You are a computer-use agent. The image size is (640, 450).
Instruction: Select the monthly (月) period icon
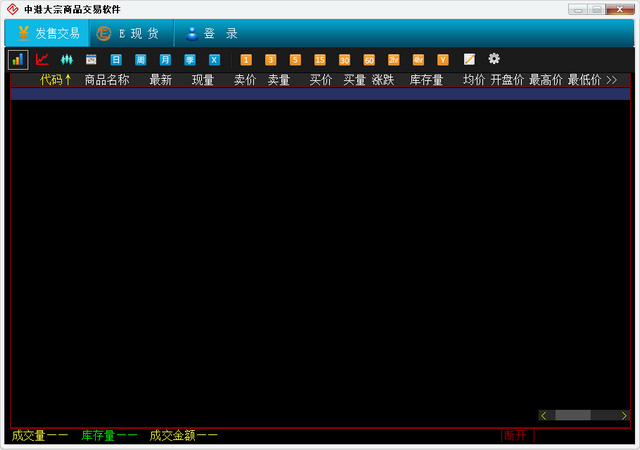tap(165, 60)
